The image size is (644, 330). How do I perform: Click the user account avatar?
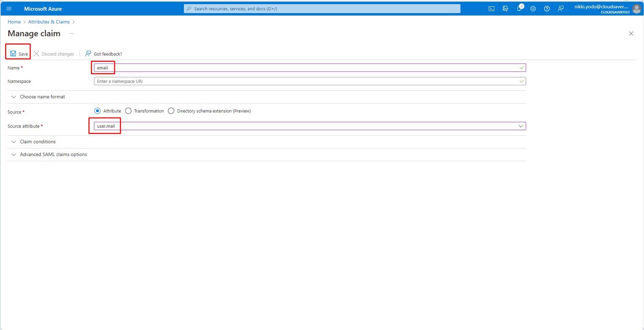636,9
